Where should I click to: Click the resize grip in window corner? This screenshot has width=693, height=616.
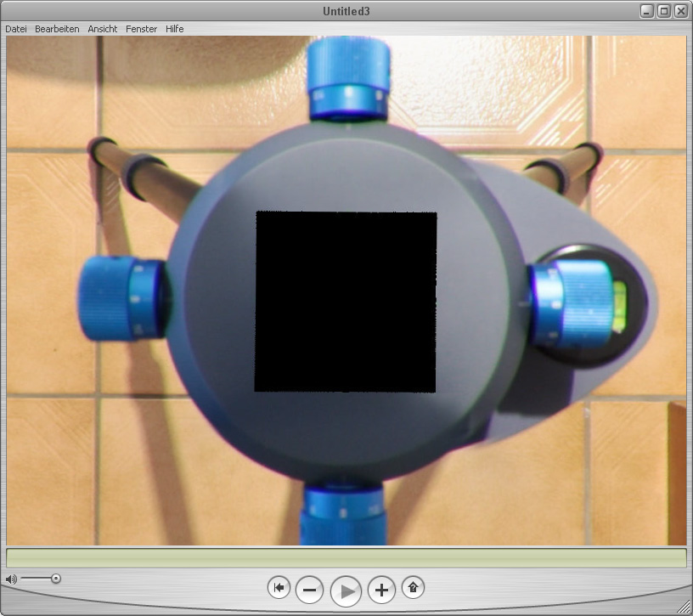click(683, 606)
